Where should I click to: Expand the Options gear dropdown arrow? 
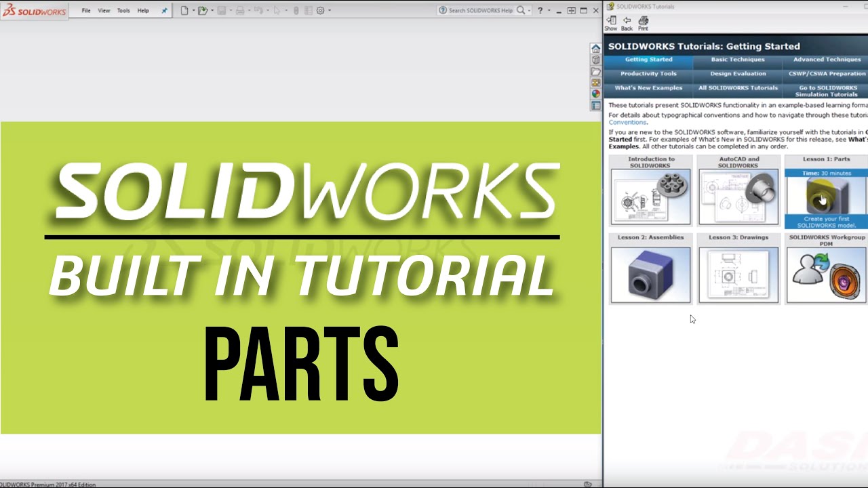coord(330,11)
